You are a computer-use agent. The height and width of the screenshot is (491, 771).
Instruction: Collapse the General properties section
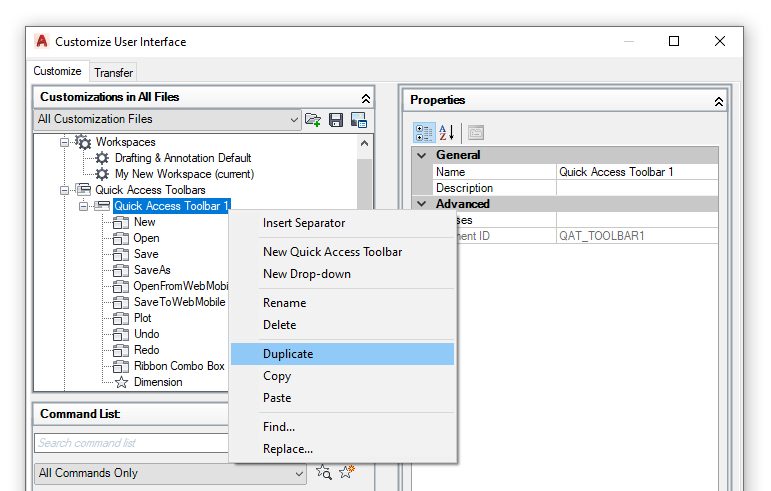pos(421,155)
